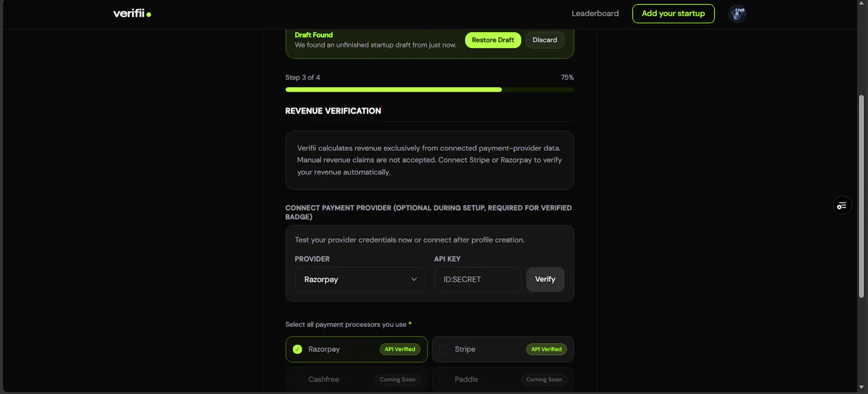Go to Leaderboard
Image resolution: width=868 pixels, height=394 pixels.
pyautogui.click(x=595, y=14)
